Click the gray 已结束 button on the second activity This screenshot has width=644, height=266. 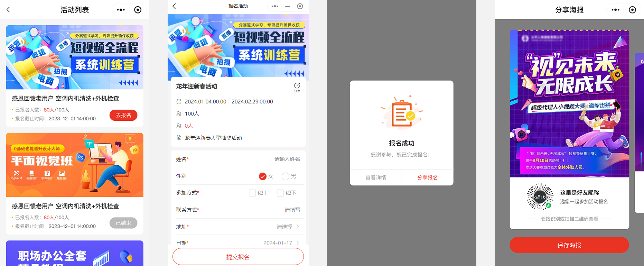pyautogui.click(x=123, y=223)
